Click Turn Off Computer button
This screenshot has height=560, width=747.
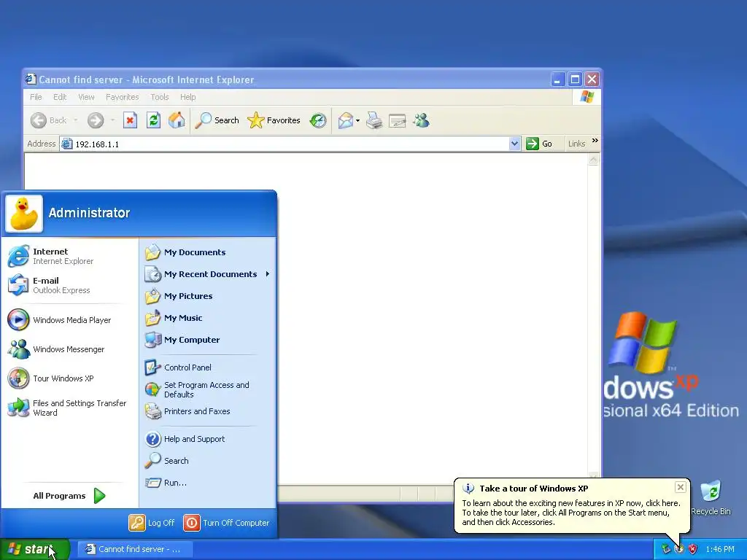point(227,523)
